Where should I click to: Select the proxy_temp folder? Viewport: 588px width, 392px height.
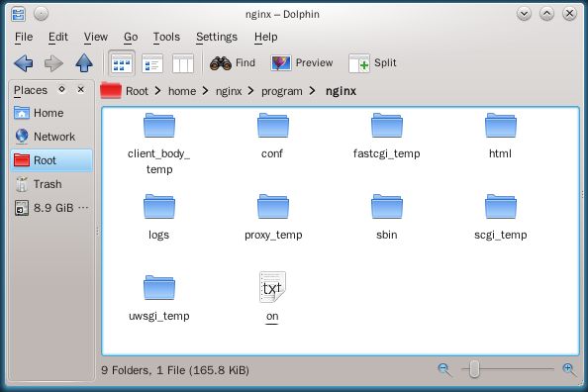pos(273,217)
